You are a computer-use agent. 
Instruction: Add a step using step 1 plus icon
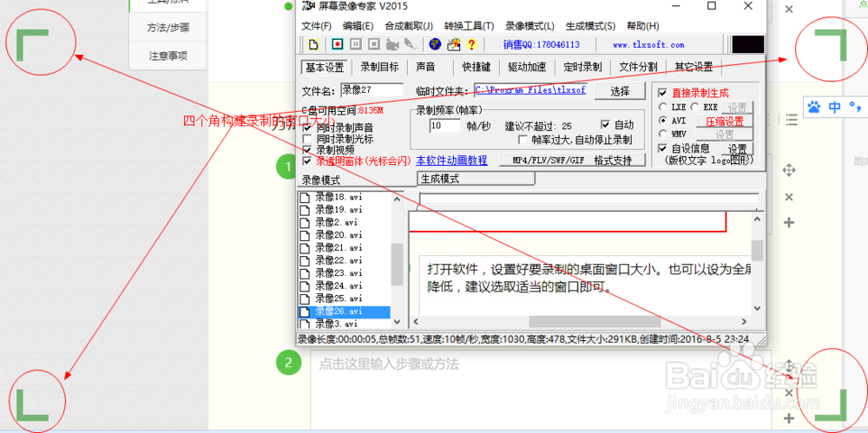click(x=789, y=223)
